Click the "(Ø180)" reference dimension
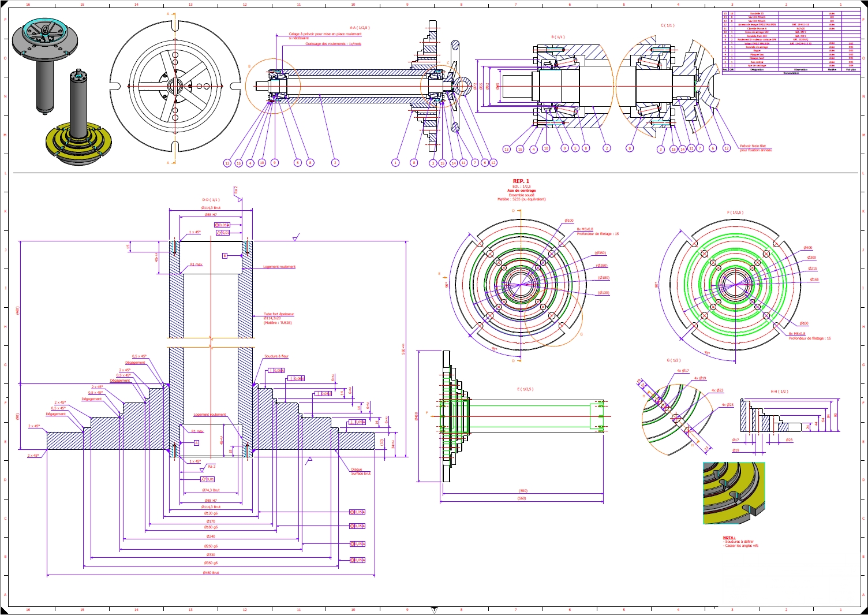Image resolution: width=868 pixels, height=615 pixels. 603,278
